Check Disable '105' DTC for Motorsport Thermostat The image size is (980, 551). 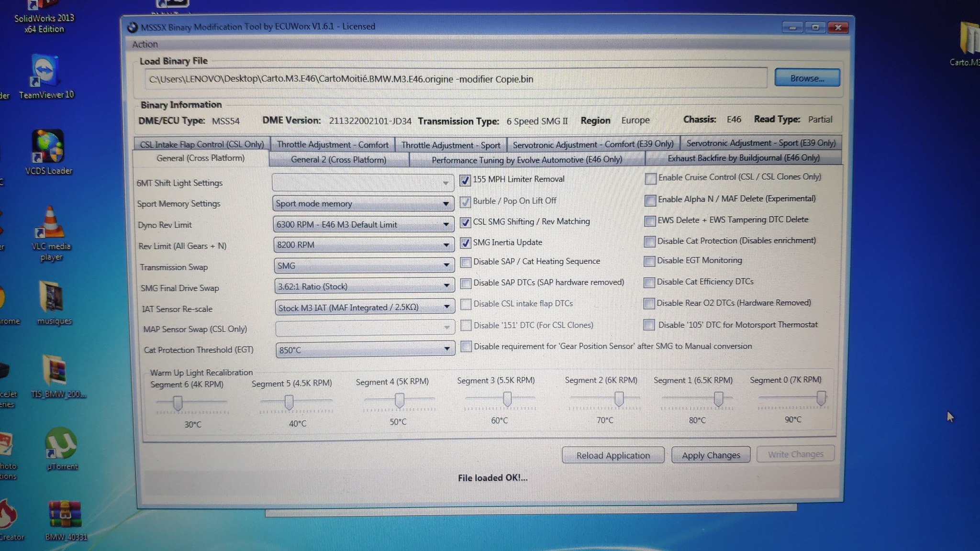click(x=649, y=325)
